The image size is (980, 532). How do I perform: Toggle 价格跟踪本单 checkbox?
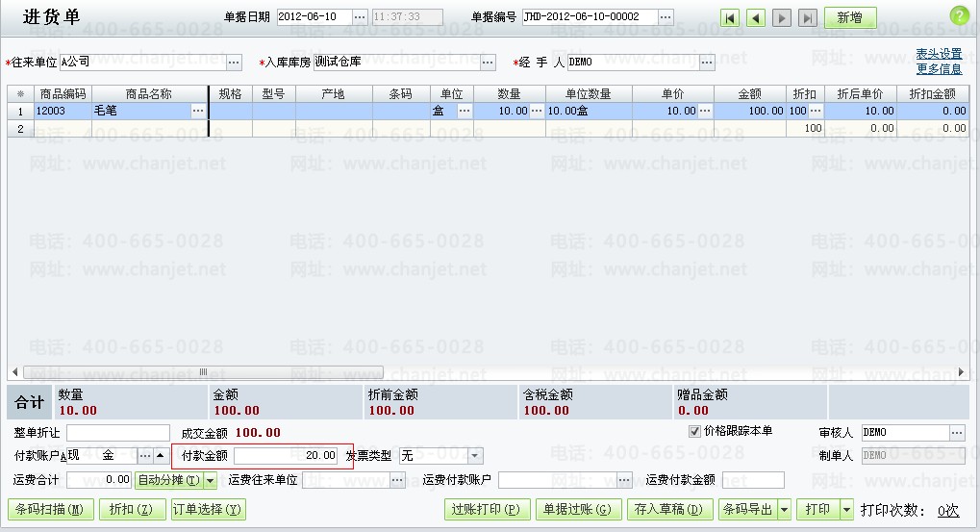point(694,431)
